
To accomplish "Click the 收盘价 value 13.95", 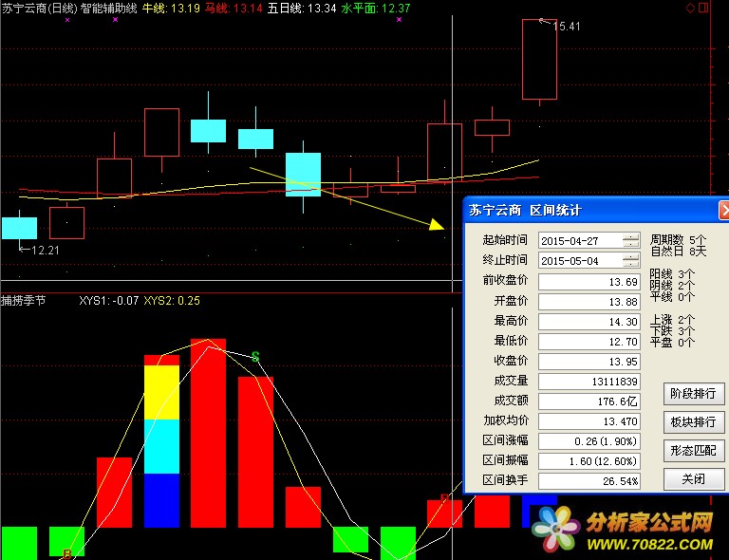I will pos(589,362).
